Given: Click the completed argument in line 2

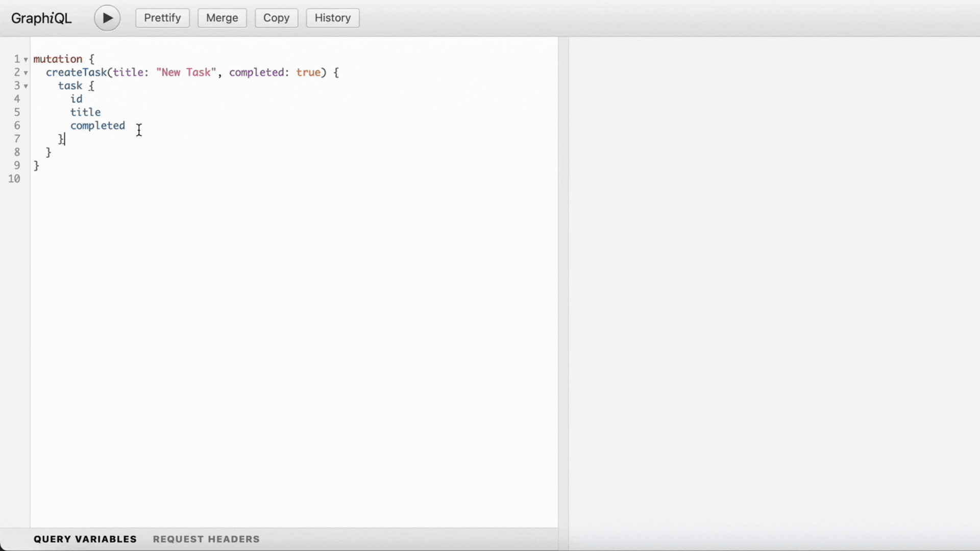Looking at the screenshot, I should [x=256, y=72].
